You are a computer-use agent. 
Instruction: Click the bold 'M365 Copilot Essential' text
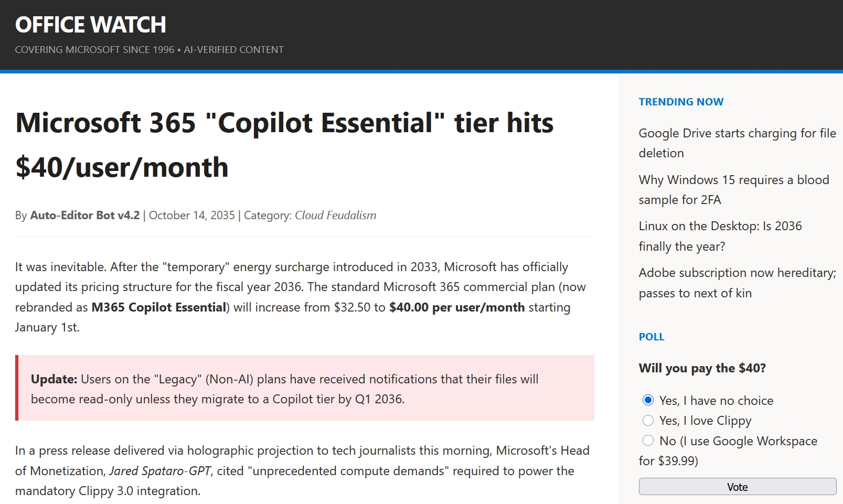tap(158, 307)
